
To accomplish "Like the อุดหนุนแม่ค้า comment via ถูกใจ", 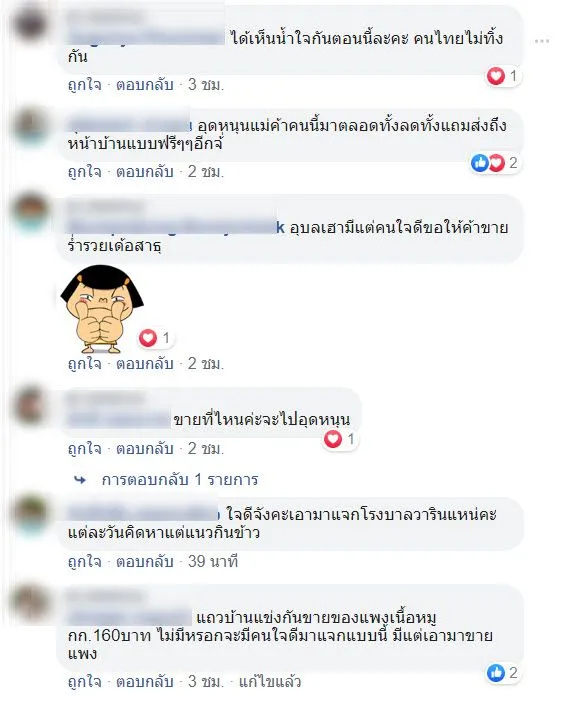I will point(85,171).
